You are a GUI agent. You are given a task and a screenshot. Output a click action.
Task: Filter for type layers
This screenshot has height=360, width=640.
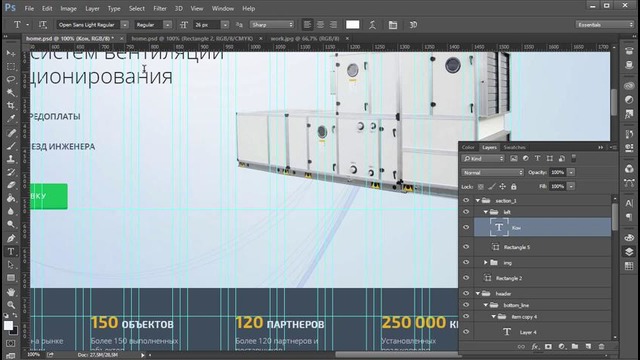pos(538,158)
